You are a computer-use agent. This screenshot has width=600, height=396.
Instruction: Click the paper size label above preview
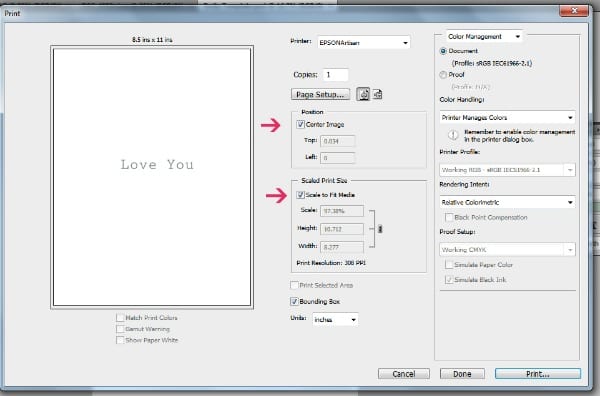(152, 39)
